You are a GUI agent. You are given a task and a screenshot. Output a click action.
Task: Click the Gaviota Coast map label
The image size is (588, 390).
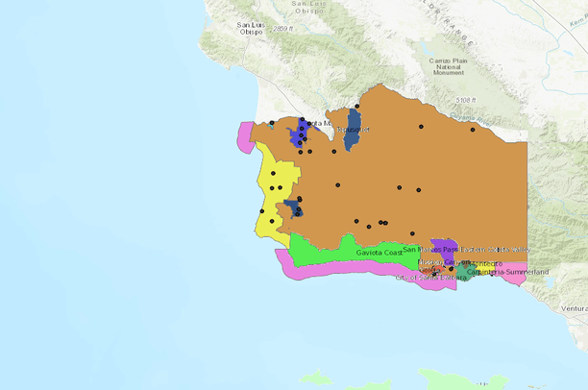pyautogui.click(x=379, y=252)
